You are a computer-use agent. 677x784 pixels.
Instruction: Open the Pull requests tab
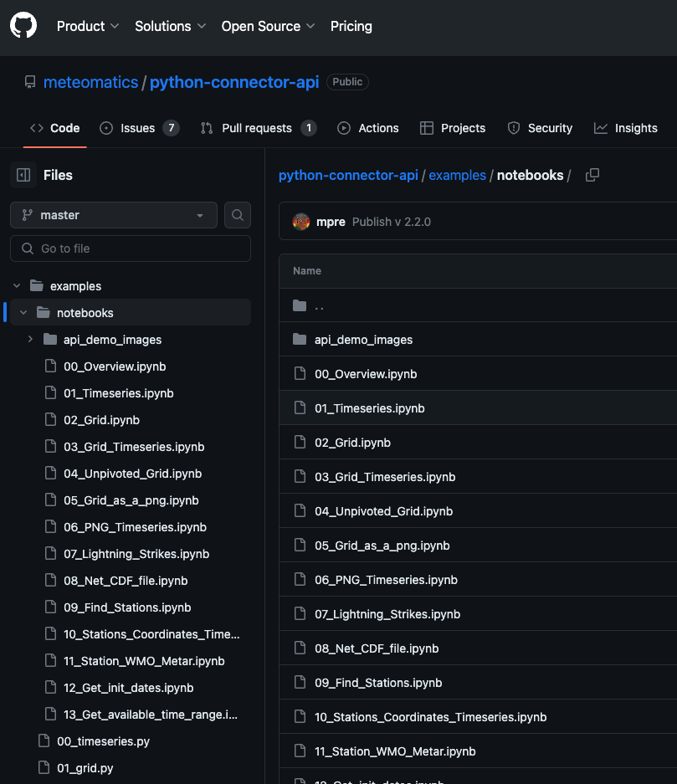tap(257, 128)
